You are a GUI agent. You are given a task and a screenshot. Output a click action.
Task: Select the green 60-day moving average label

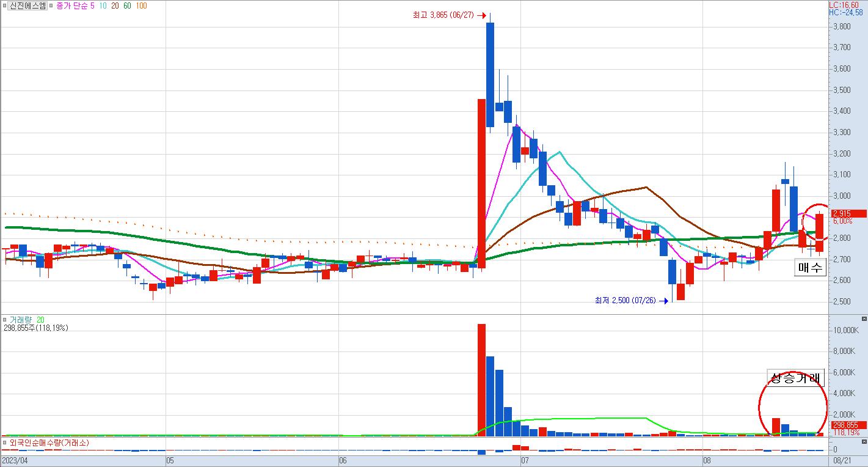click(x=128, y=6)
